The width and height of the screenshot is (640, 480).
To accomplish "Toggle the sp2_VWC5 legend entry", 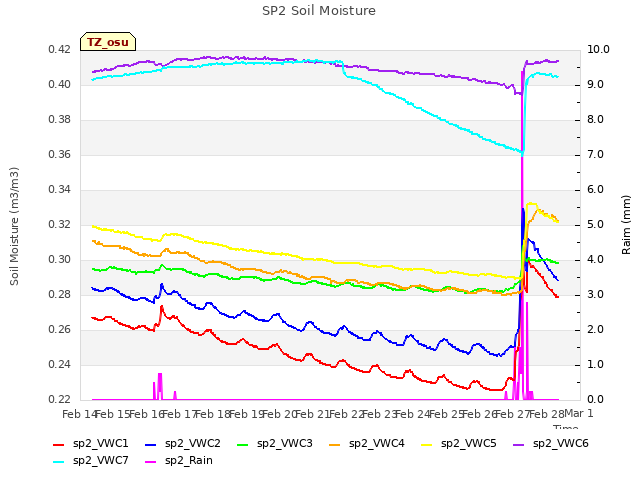I will pyautogui.click(x=459, y=444).
